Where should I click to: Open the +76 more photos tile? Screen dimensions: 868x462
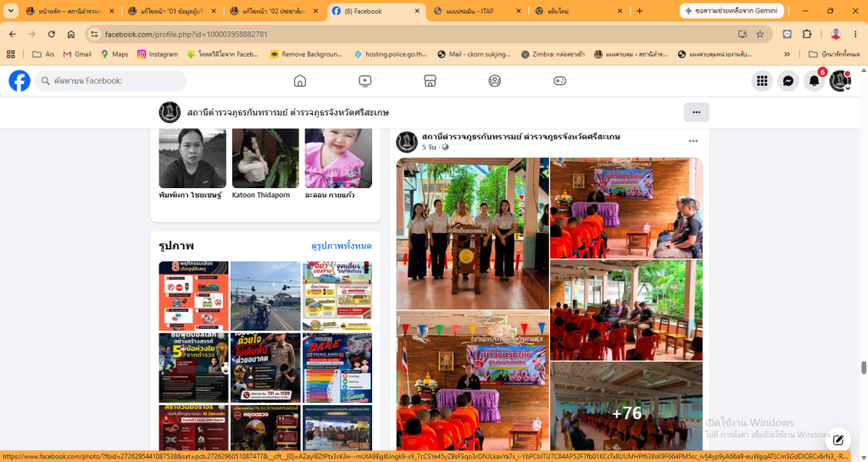pos(626,407)
